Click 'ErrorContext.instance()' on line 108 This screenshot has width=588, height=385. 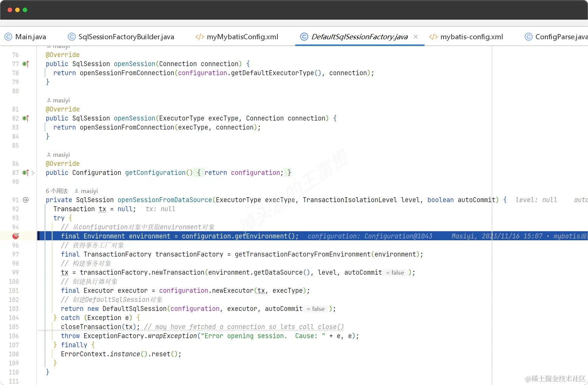pos(104,354)
